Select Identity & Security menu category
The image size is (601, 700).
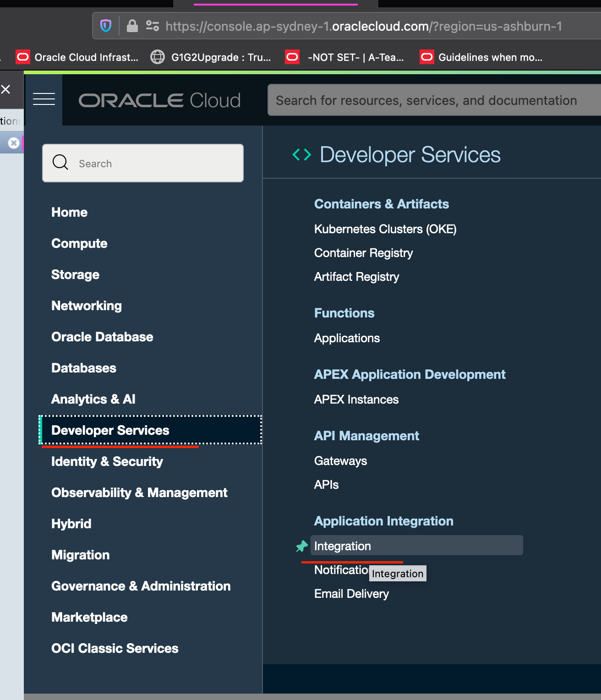pyautogui.click(x=107, y=461)
